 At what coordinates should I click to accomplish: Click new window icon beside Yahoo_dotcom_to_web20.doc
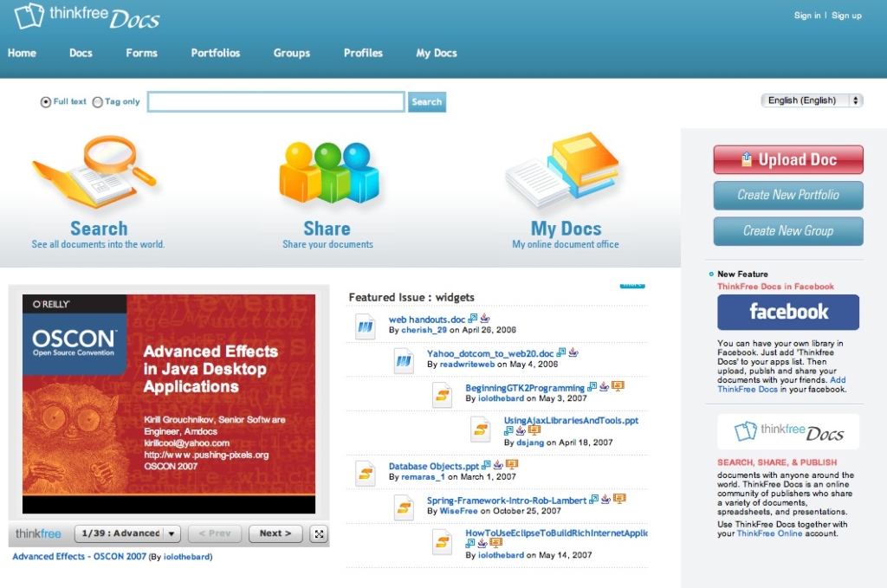pos(561,352)
